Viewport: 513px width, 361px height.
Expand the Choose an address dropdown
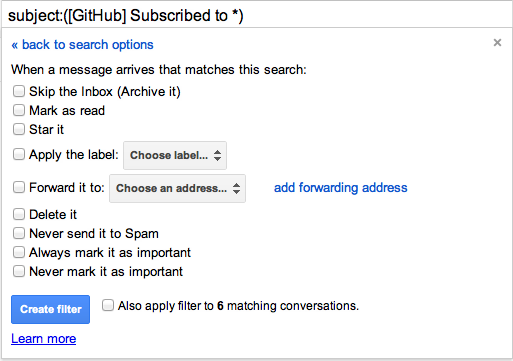pos(177,188)
